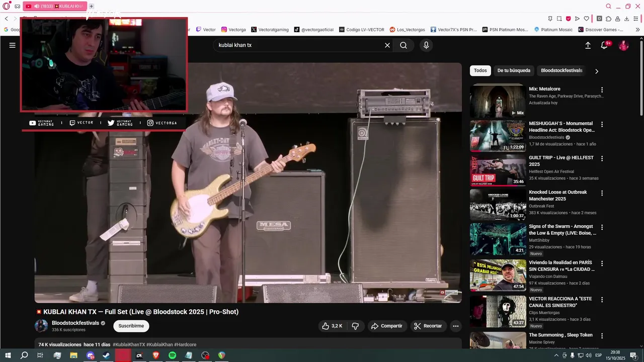
Task: Click the pin icon in address bar
Action: tap(550, 19)
